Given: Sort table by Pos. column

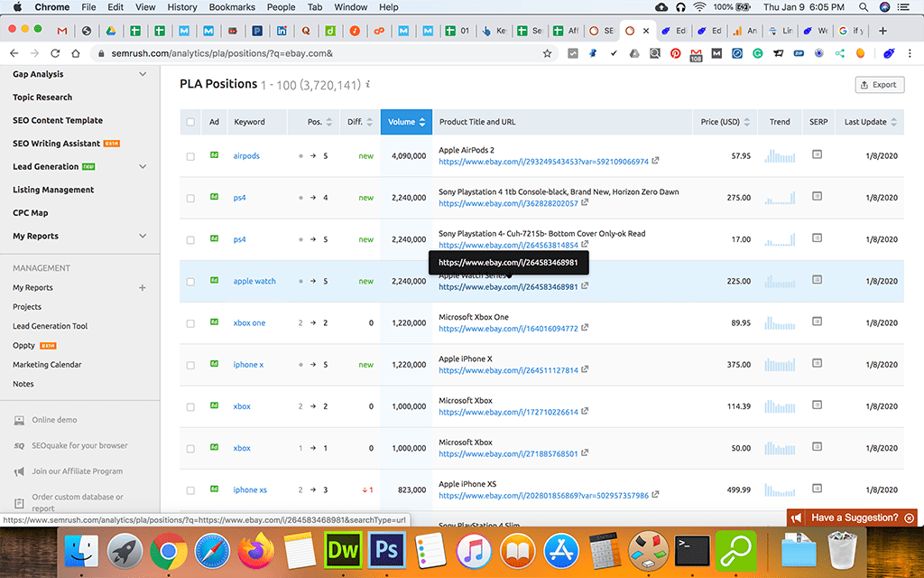Looking at the screenshot, I should click(319, 122).
